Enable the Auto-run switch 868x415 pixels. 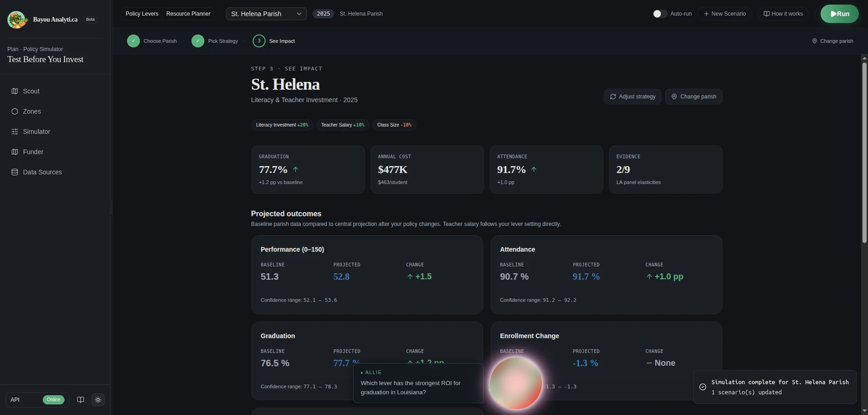[660, 14]
